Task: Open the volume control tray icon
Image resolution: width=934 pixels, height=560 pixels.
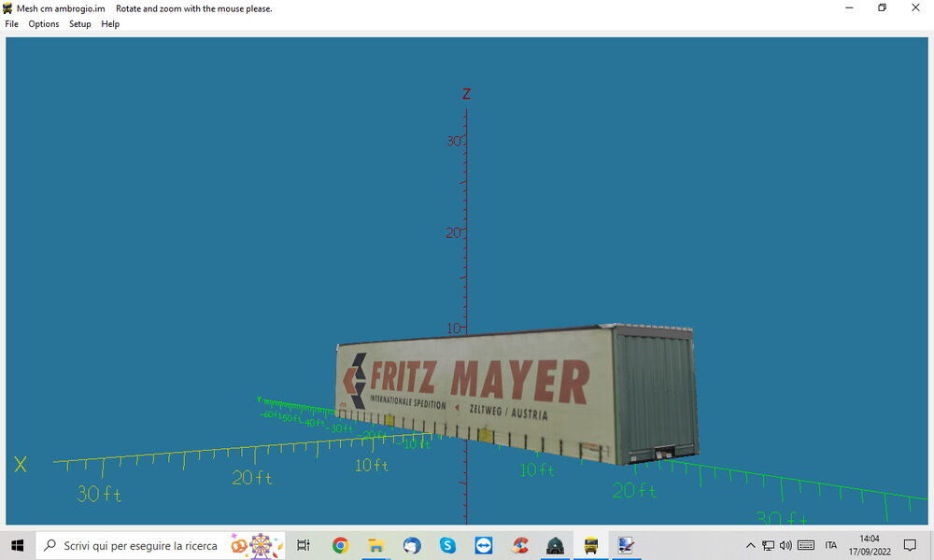Action: pos(785,545)
